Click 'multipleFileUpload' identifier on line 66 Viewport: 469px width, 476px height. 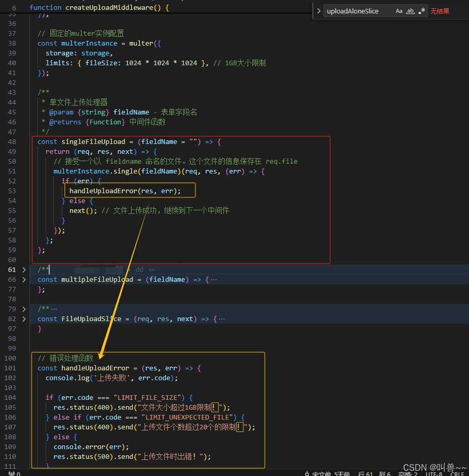pos(97,280)
